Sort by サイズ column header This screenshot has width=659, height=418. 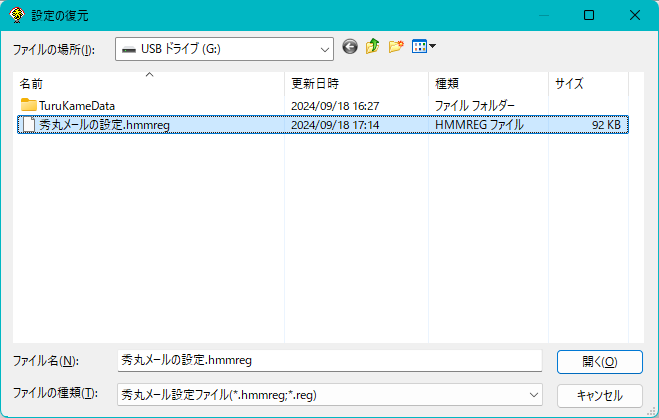588,84
